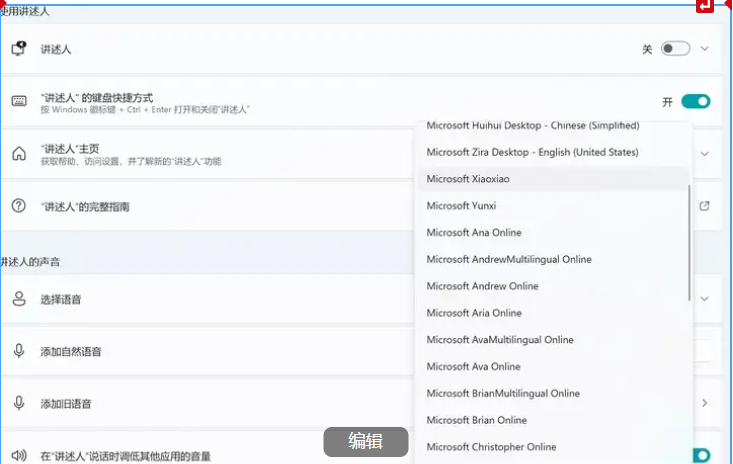The height and width of the screenshot is (464, 733).
Task: Click the microphone icon beside 添加旧语音
Action: 19,403
